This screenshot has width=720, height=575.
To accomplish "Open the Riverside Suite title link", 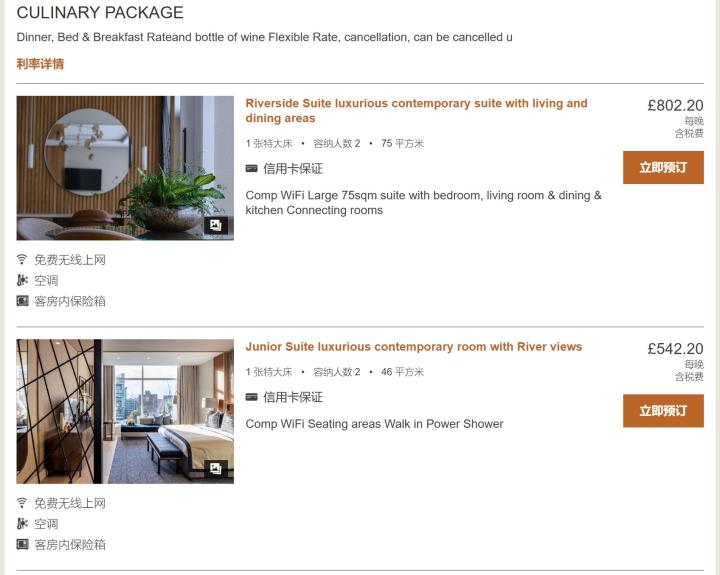I will pos(416,111).
